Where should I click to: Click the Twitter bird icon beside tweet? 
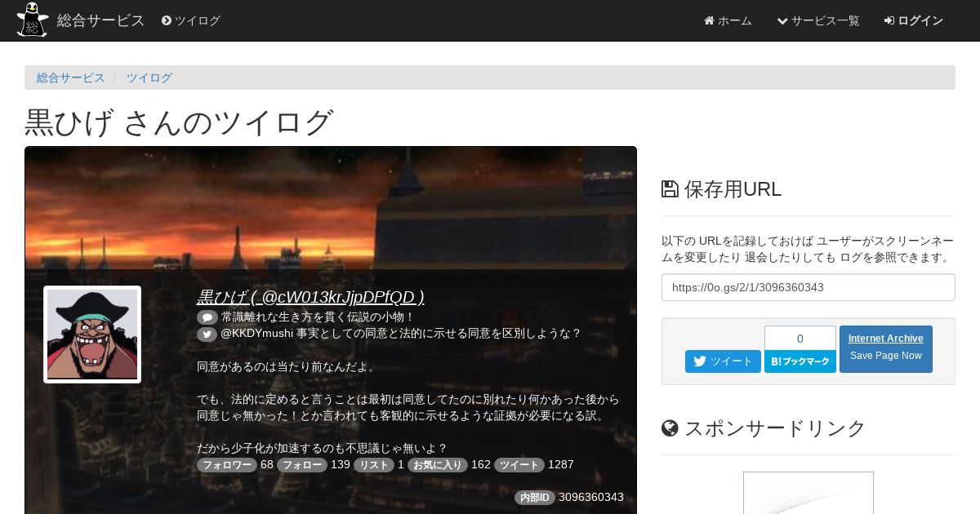point(207,334)
